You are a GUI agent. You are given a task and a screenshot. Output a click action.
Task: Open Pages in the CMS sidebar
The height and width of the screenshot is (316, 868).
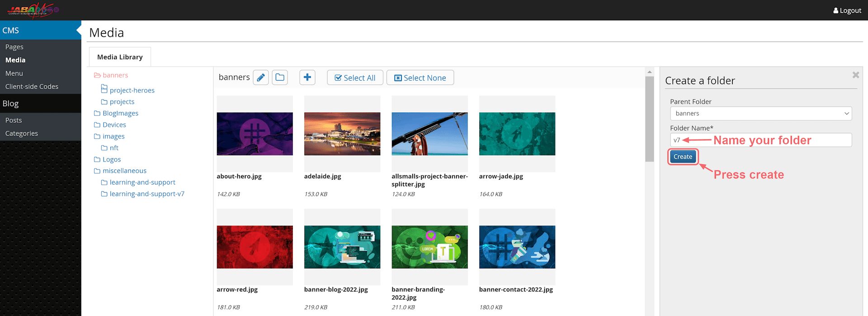(14, 47)
